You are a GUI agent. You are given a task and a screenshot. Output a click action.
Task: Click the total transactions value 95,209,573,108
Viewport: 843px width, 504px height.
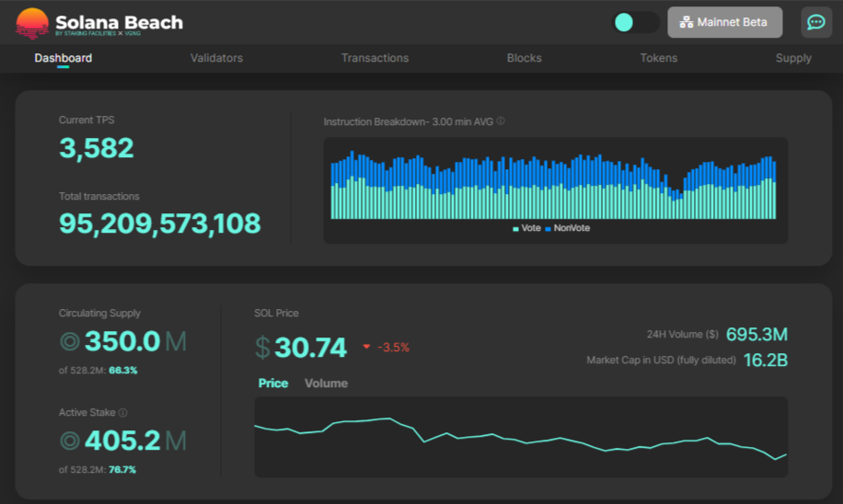(x=160, y=223)
